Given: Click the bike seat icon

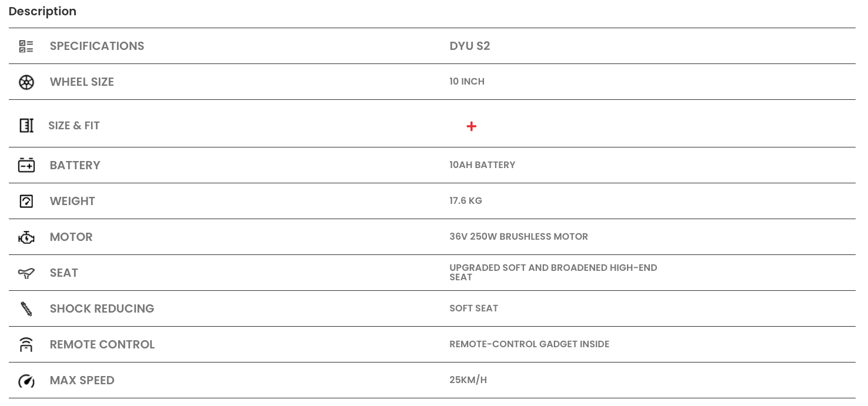Looking at the screenshot, I should pos(26,273).
